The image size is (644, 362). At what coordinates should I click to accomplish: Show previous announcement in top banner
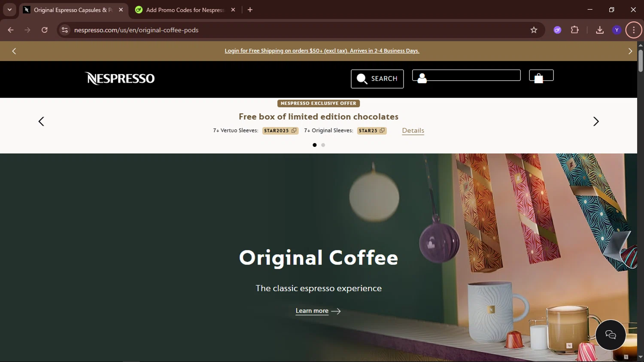point(14,51)
